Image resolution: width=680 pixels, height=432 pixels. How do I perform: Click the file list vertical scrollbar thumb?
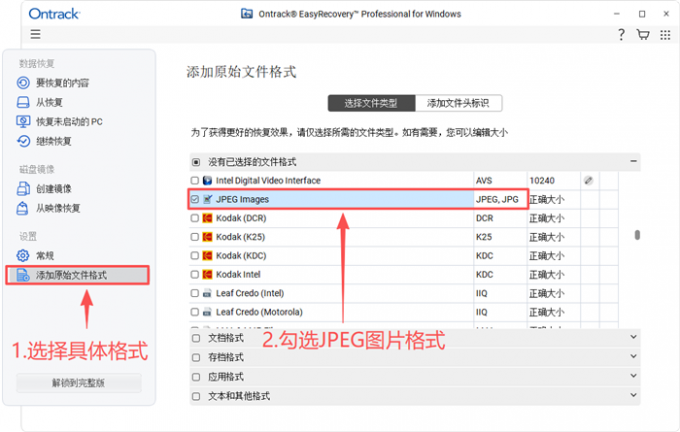coord(637,235)
